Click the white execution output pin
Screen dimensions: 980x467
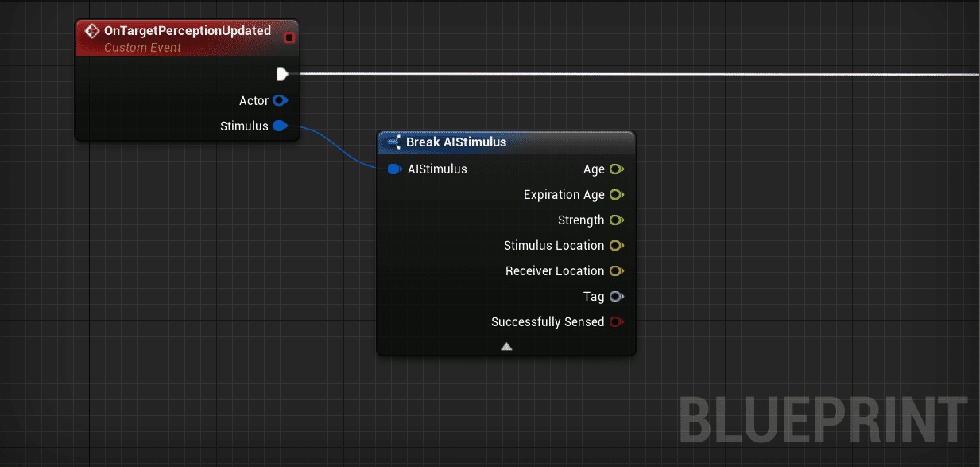click(x=282, y=74)
